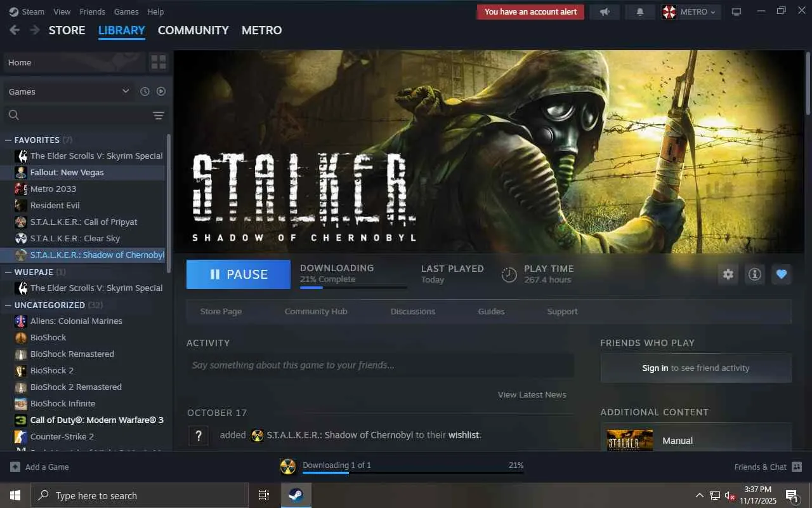Screen dimensions: 812x508
Task: Toggle the favorite heart for this game
Action: coord(782,274)
